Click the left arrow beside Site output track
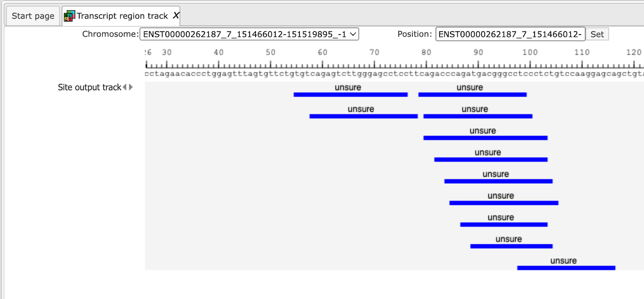Image resolution: width=644 pixels, height=299 pixels. click(125, 87)
